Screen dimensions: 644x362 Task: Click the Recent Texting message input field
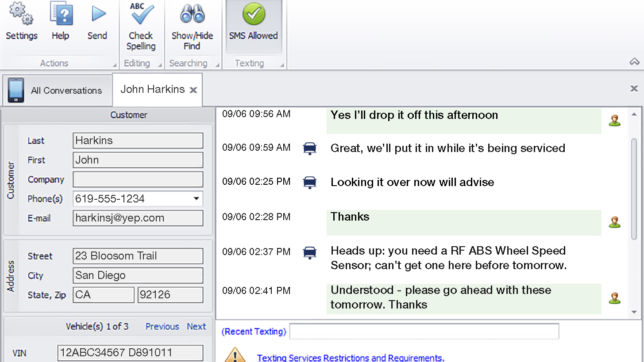[424, 332]
